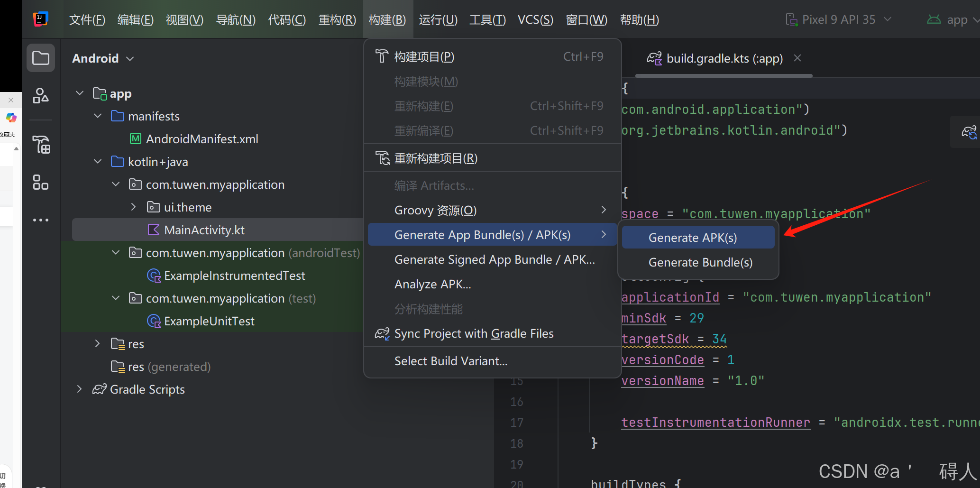This screenshot has width=980, height=488.
Task: Open the 导航(N) menu
Action: pos(236,19)
